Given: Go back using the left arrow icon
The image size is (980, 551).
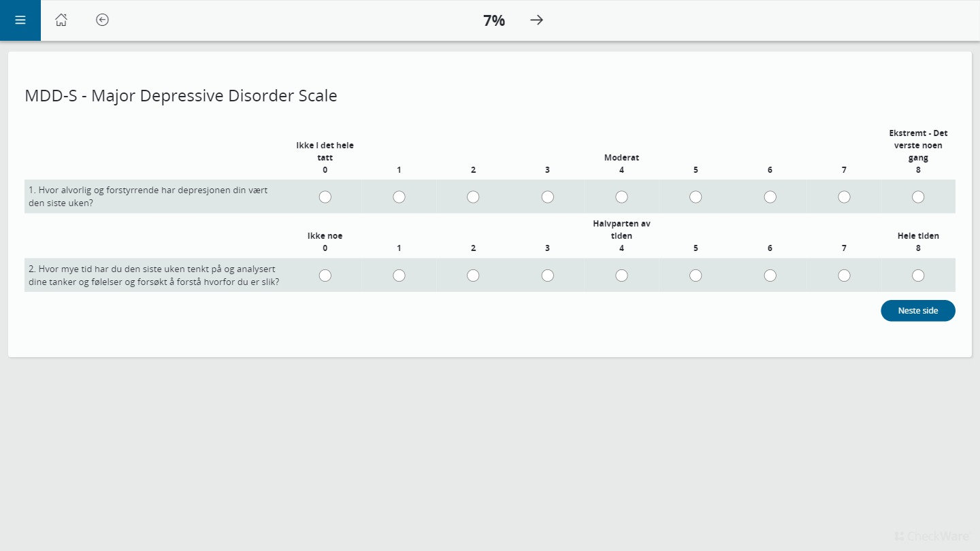Looking at the screenshot, I should click(x=102, y=20).
